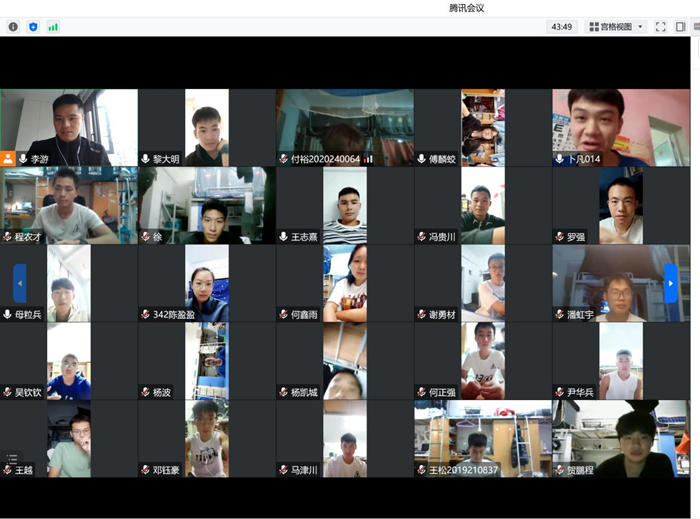Toggle microphone icon next to 卜凡014

tap(560, 159)
